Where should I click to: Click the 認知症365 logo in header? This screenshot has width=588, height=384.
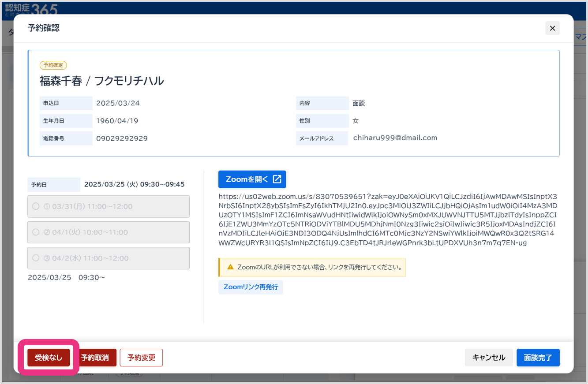click(31, 7)
